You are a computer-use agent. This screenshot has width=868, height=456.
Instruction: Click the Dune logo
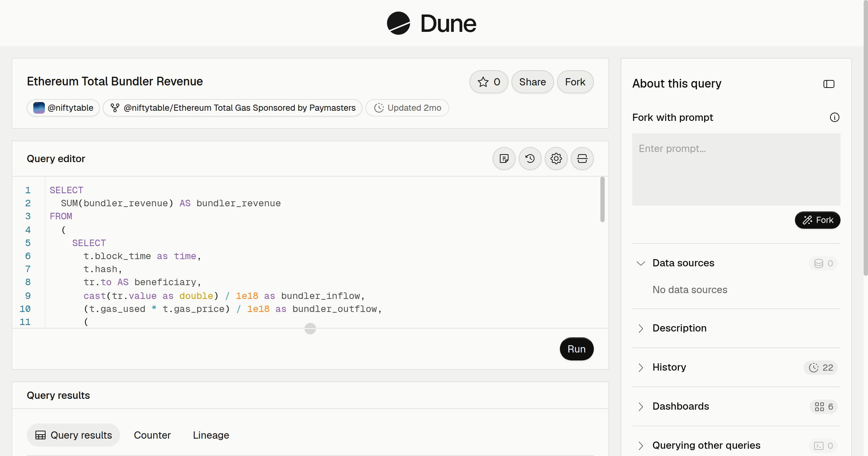[431, 23]
